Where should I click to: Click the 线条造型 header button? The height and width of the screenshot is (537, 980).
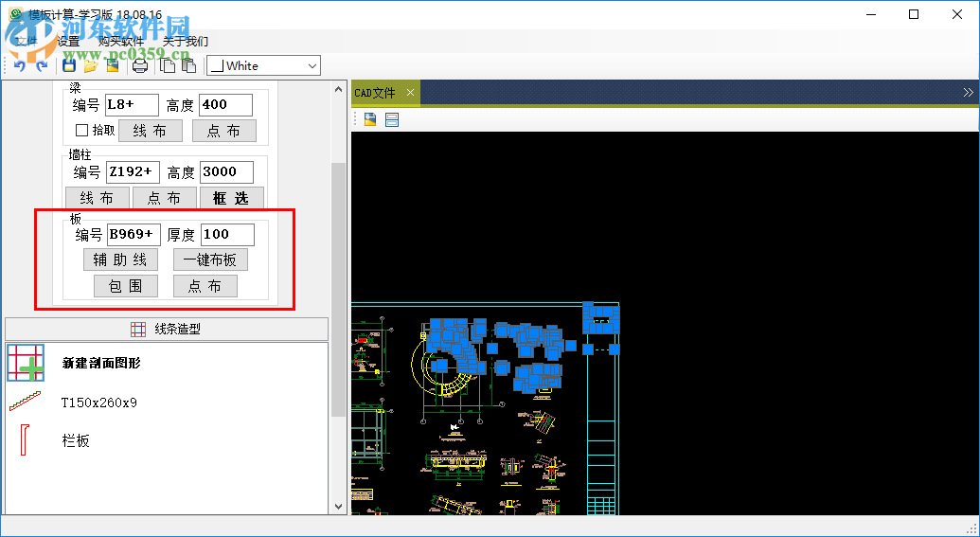pos(167,329)
